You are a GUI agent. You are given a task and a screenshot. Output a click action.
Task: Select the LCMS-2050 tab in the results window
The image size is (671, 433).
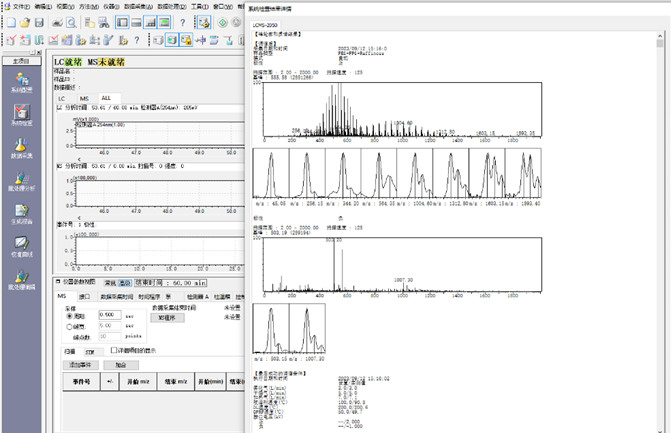click(265, 25)
